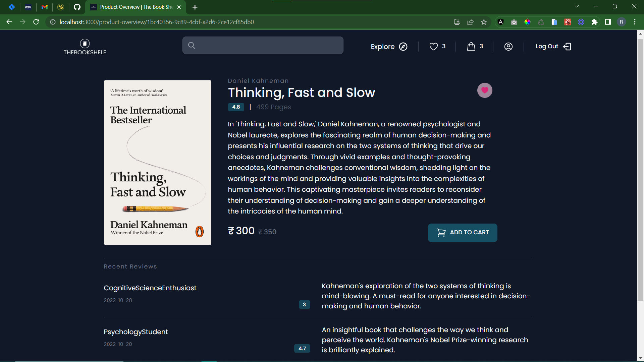Click the 4.8 rating badge

tap(236, 107)
